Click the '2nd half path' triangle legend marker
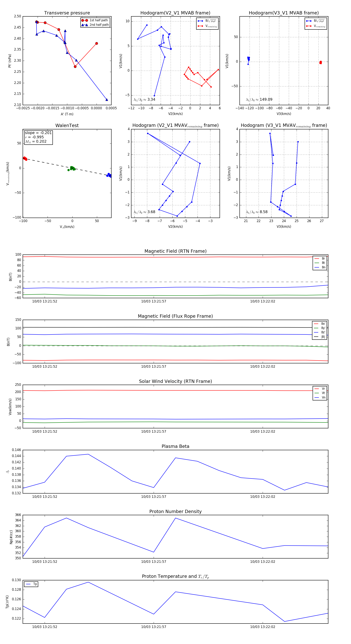The image size is (351, 644). [x=84, y=25]
